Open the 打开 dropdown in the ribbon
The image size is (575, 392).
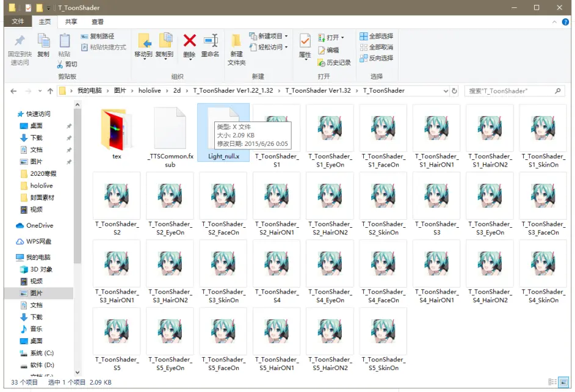point(331,38)
